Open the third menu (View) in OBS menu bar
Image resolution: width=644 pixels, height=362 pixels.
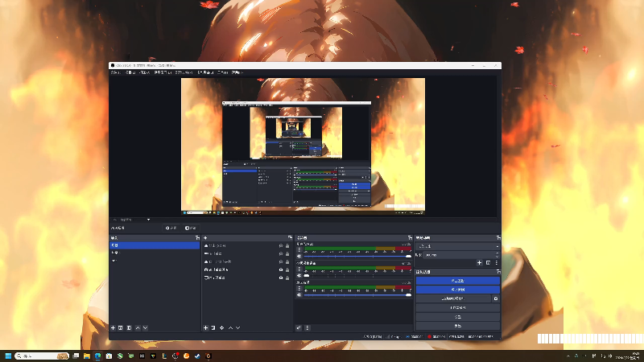click(x=145, y=72)
